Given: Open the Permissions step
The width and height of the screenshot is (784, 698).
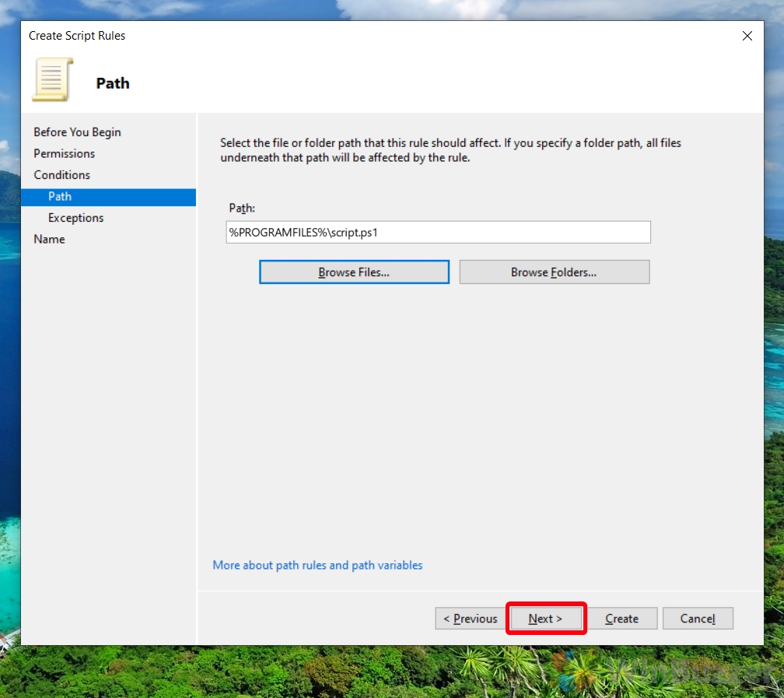Looking at the screenshot, I should (x=64, y=153).
